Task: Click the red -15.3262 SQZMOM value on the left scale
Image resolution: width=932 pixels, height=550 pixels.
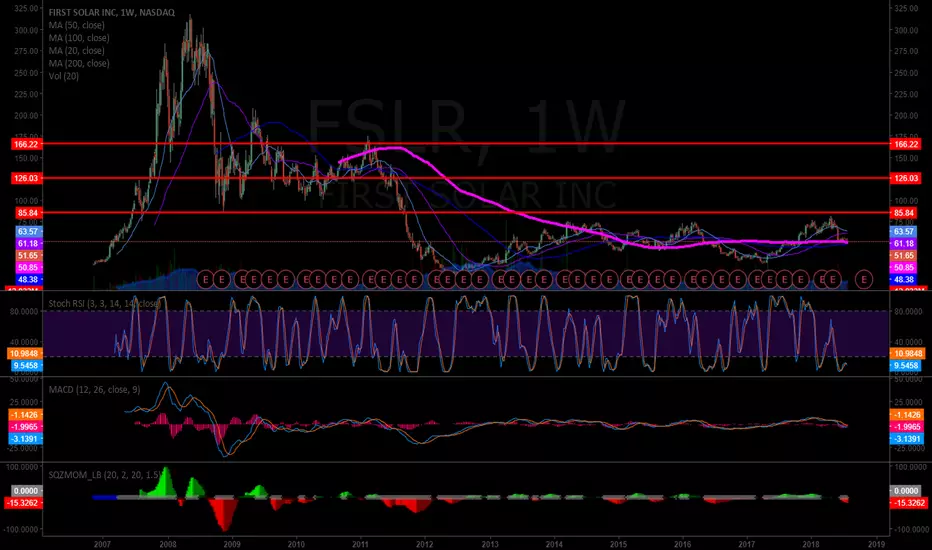Action: click(x=23, y=503)
